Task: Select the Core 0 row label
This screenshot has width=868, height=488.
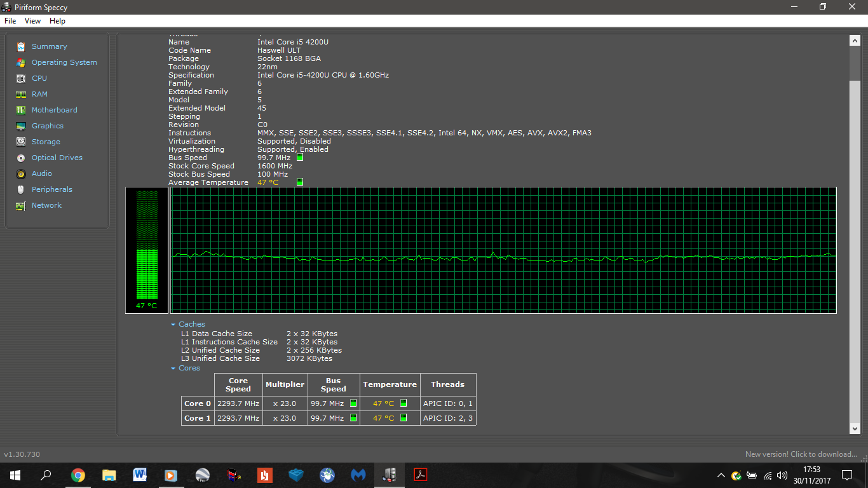Action: [198, 403]
